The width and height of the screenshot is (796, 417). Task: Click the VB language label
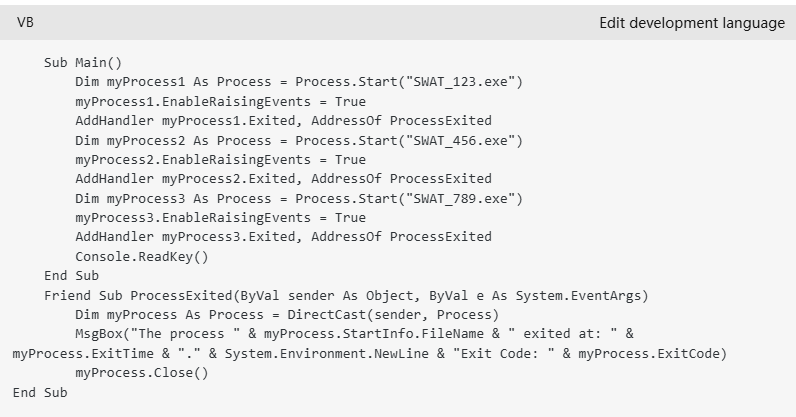26,23
